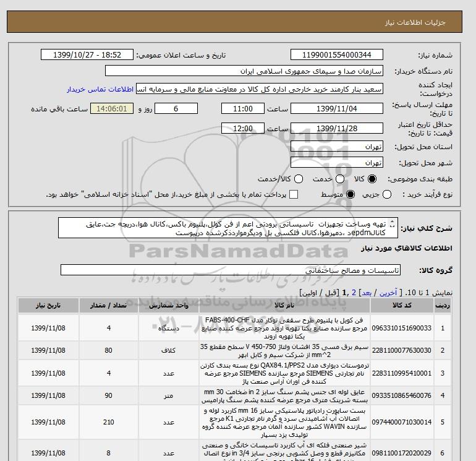The image size is (476, 461).
Task: Select the کالا radio button
Action: [372, 179]
